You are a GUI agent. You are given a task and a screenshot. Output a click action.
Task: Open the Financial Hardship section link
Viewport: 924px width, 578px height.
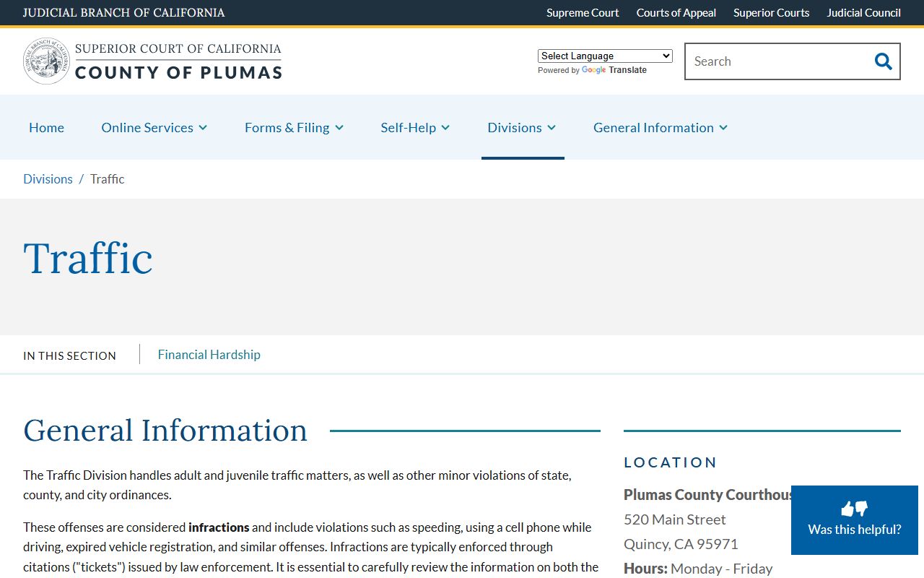[209, 355]
